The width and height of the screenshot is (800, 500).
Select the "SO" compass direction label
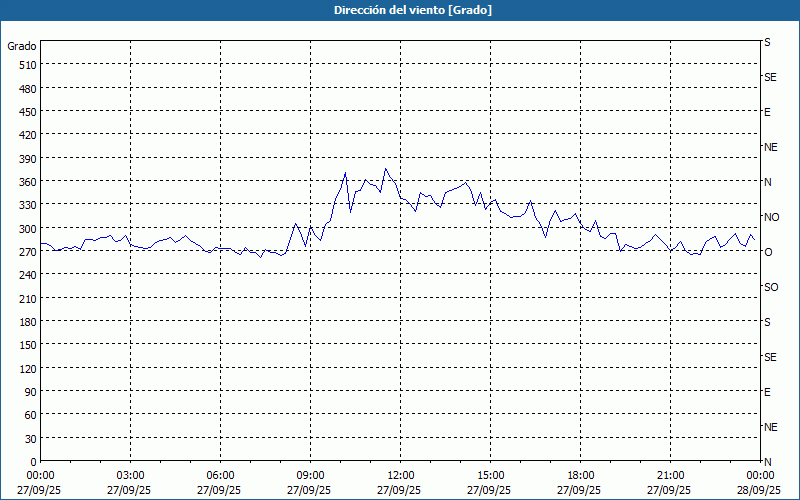point(771,287)
